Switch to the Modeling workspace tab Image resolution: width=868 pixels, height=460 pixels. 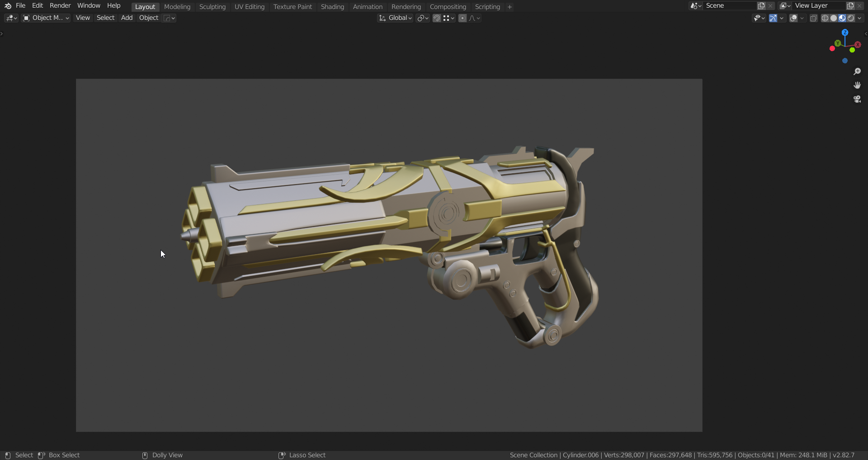tap(177, 7)
